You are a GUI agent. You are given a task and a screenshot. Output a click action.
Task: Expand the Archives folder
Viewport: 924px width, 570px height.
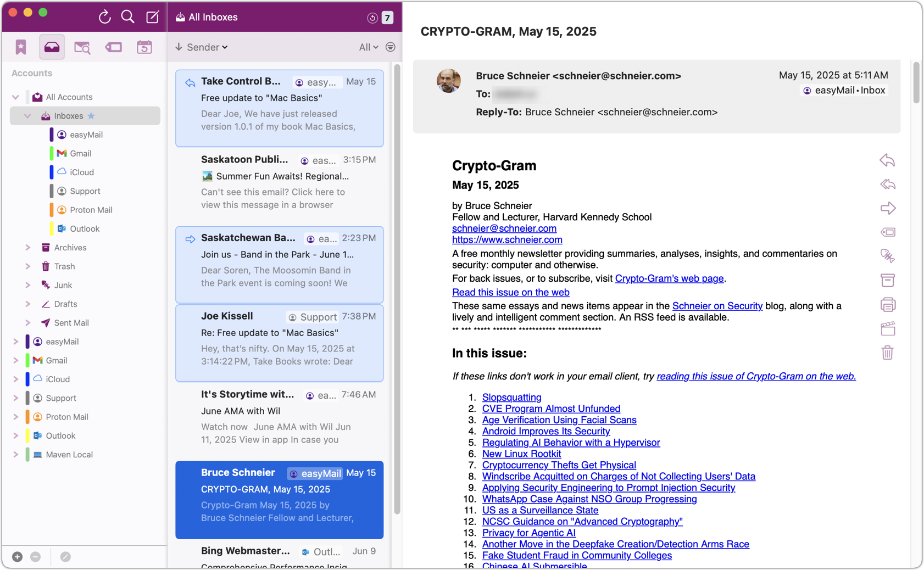point(27,248)
